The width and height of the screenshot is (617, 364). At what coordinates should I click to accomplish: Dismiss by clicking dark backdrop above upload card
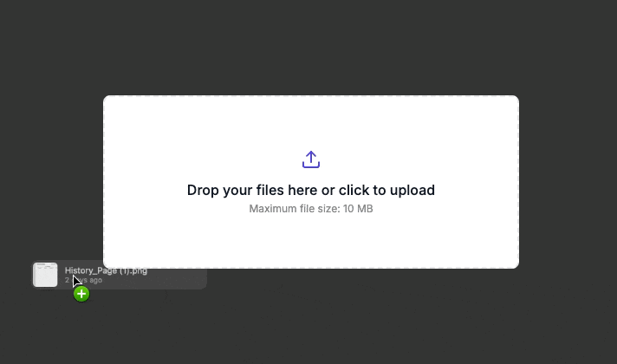point(311,47)
